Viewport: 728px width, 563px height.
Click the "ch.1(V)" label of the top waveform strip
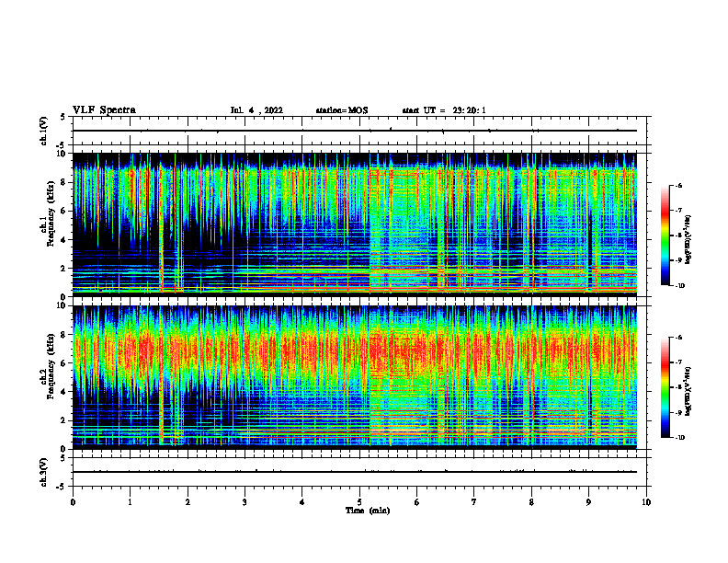[43, 131]
